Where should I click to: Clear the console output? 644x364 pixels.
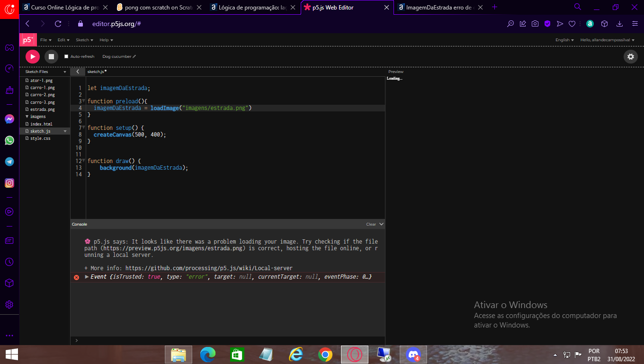371,224
